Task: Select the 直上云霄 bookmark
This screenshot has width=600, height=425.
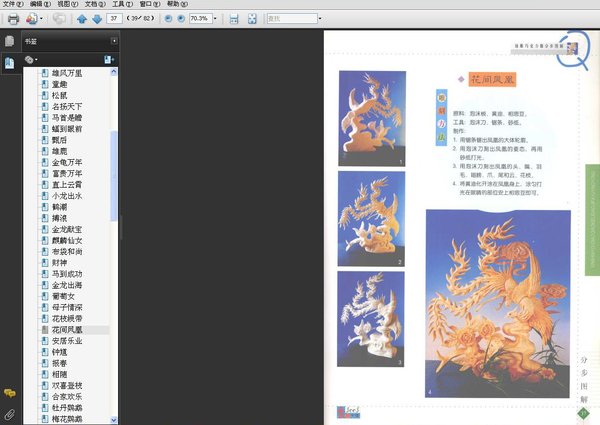Action: [x=67, y=185]
